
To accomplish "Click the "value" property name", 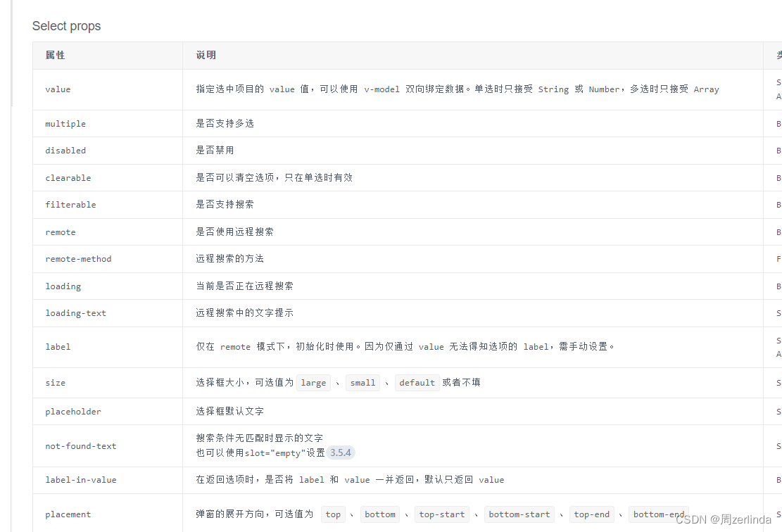I will 58,89.
